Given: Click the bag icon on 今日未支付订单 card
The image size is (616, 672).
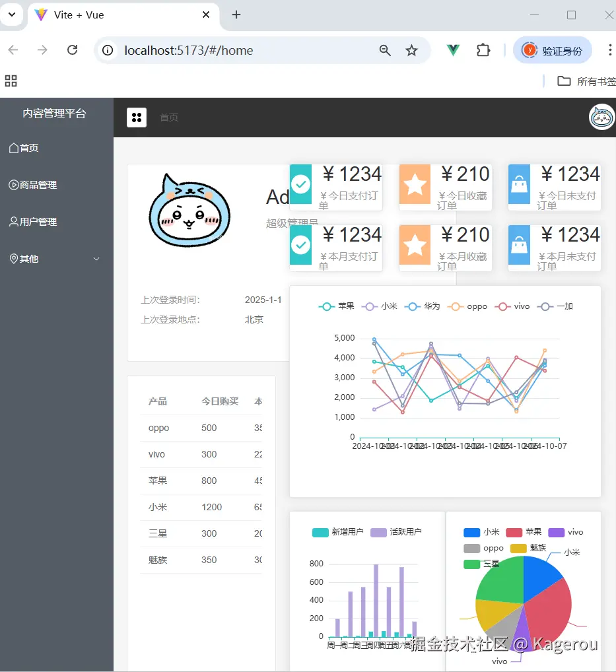Looking at the screenshot, I should click(x=519, y=184).
